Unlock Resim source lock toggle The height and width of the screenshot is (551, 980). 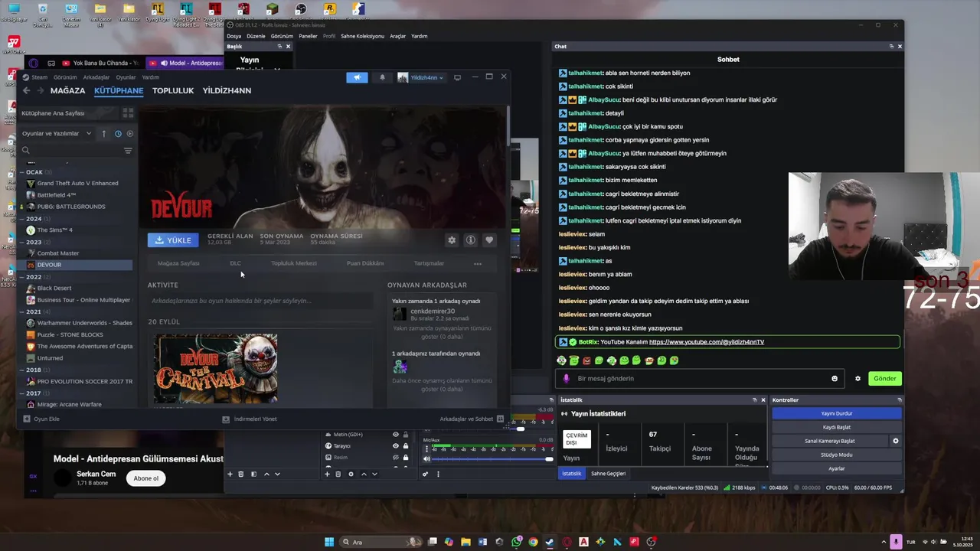(x=405, y=457)
